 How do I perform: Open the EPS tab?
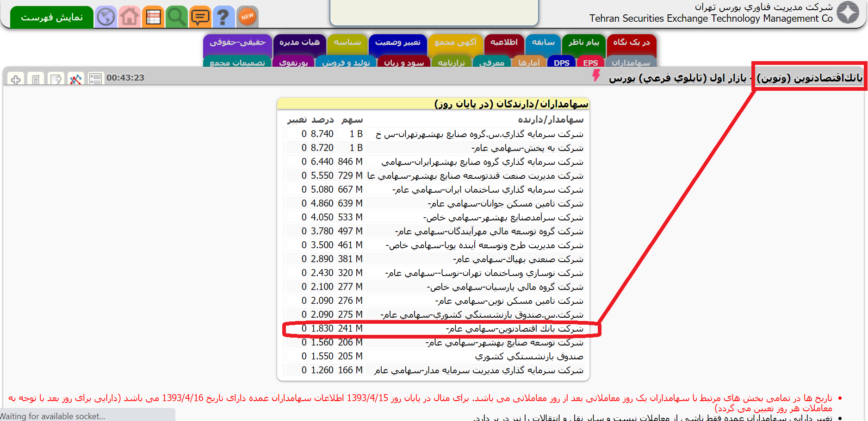590,62
